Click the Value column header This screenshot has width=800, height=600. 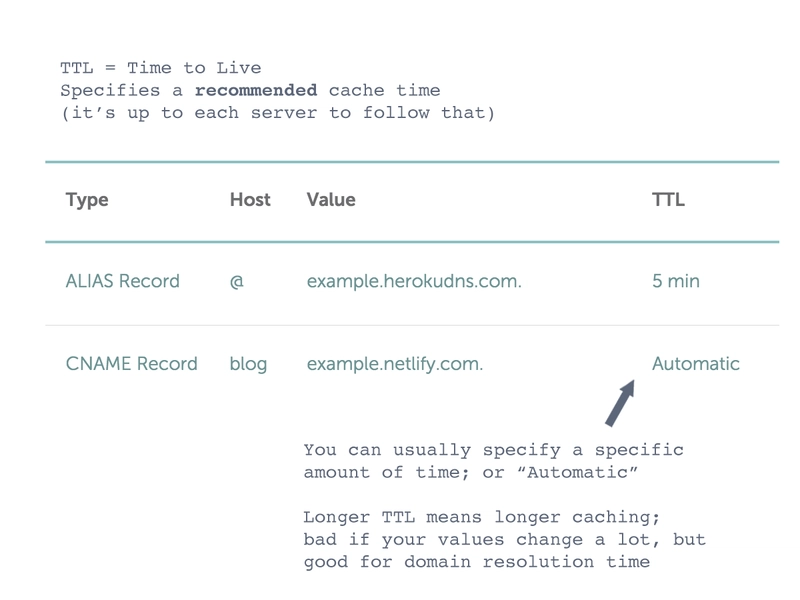pyautogui.click(x=331, y=199)
